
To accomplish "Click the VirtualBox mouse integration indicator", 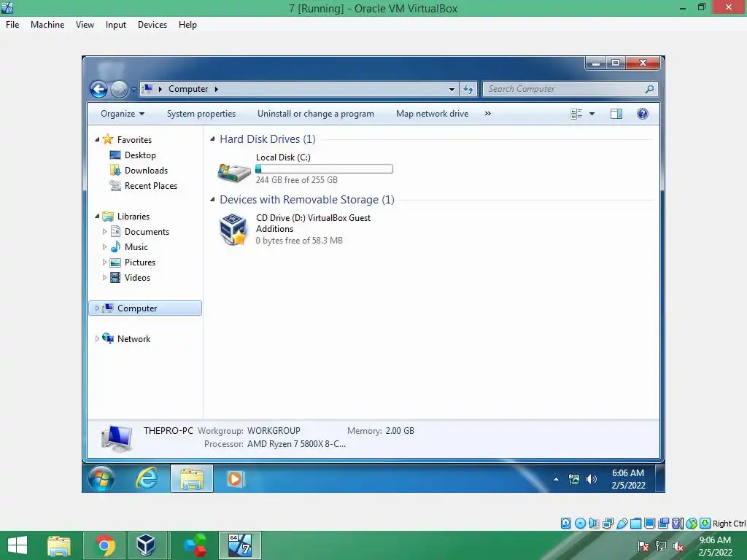I will 692,524.
